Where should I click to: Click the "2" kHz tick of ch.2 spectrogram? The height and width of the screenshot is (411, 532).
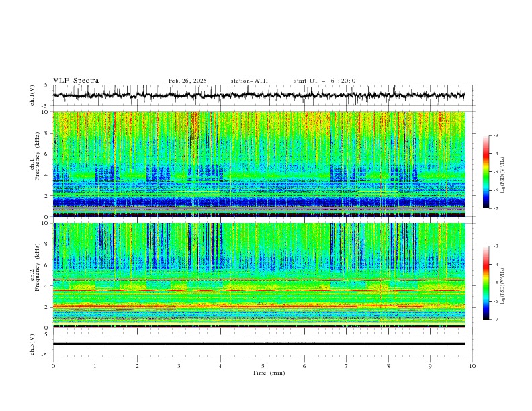click(47, 307)
